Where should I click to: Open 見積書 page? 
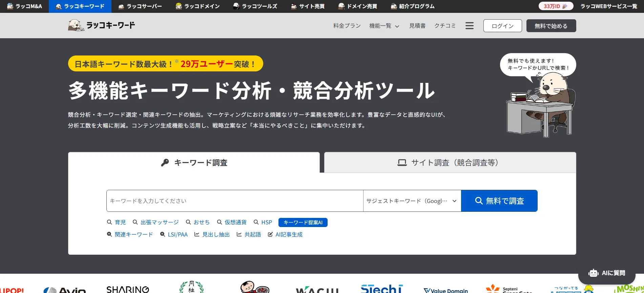coord(417,26)
